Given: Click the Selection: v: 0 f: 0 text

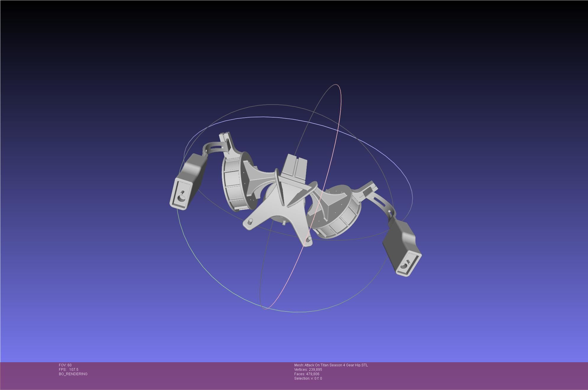Looking at the screenshot, I should click(308, 378).
